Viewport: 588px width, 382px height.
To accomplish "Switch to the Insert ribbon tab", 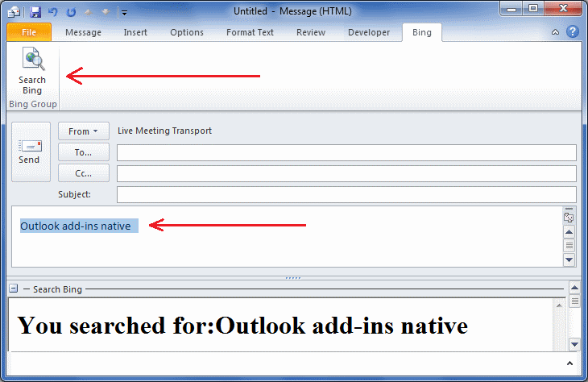I will (135, 33).
